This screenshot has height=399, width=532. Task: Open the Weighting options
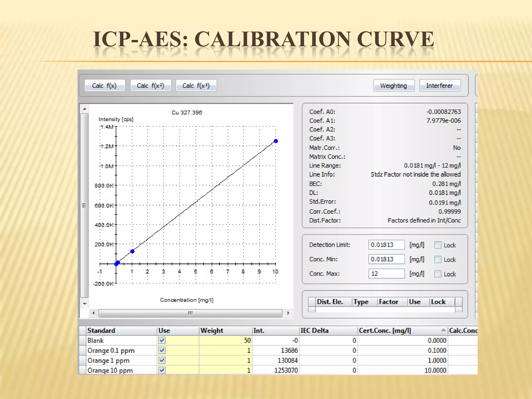tap(394, 85)
